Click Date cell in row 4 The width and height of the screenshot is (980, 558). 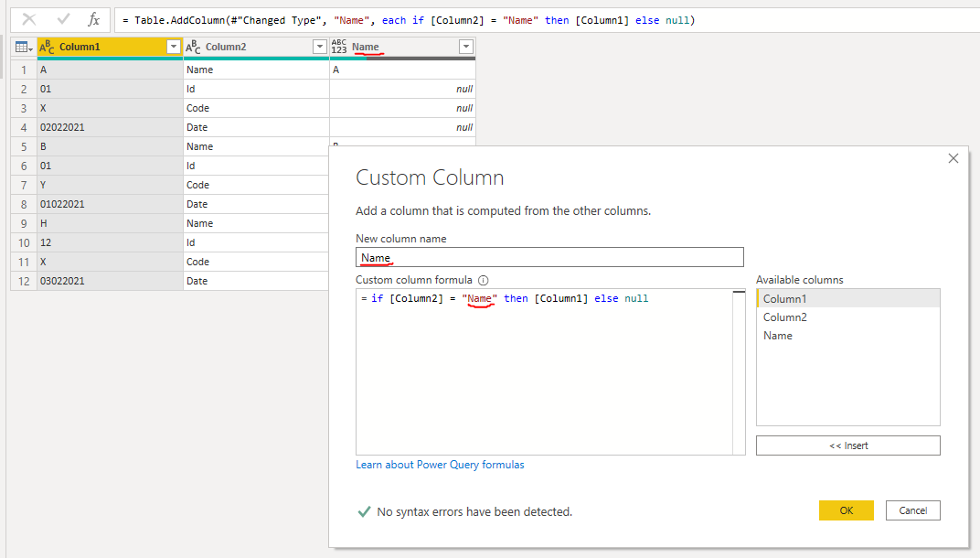point(256,127)
